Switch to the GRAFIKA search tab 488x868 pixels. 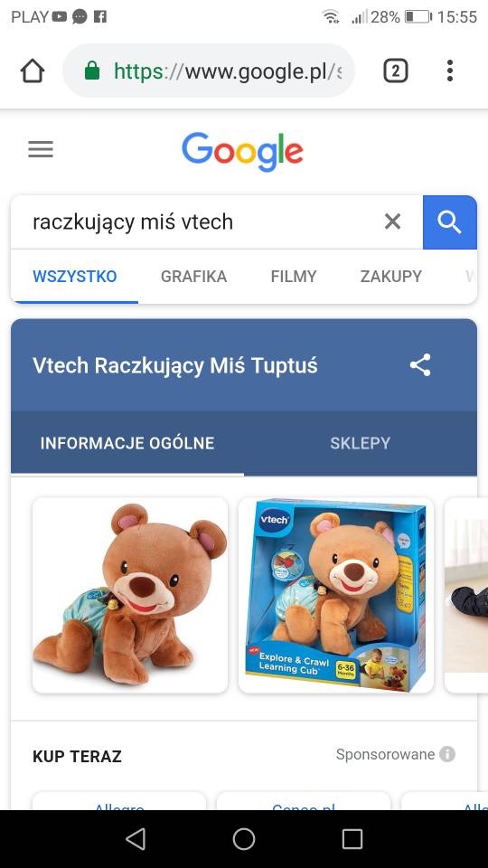point(193,277)
